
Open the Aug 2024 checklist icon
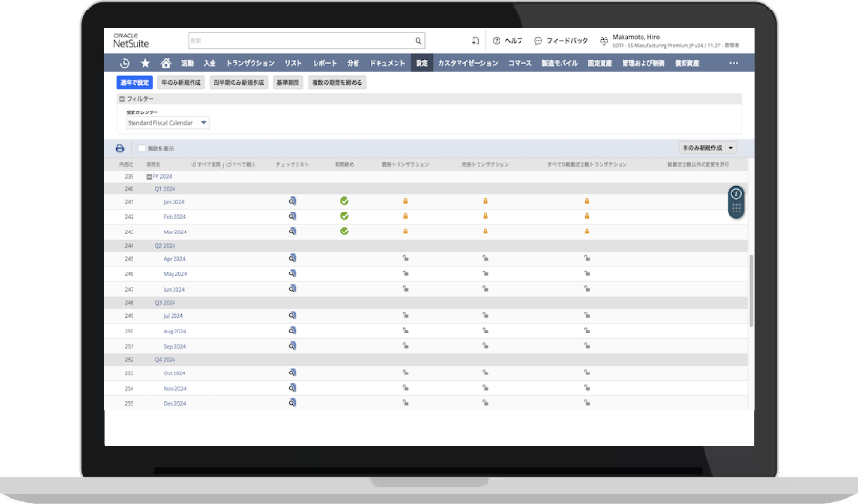[293, 331]
